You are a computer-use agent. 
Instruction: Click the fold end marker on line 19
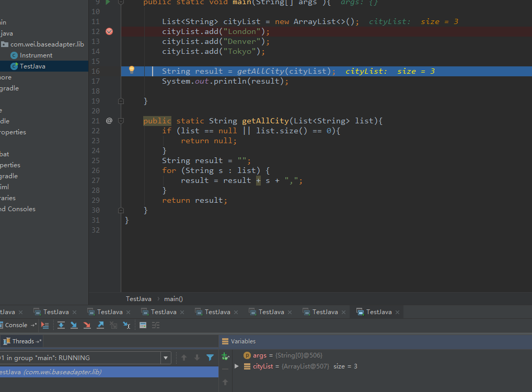(x=121, y=101)
